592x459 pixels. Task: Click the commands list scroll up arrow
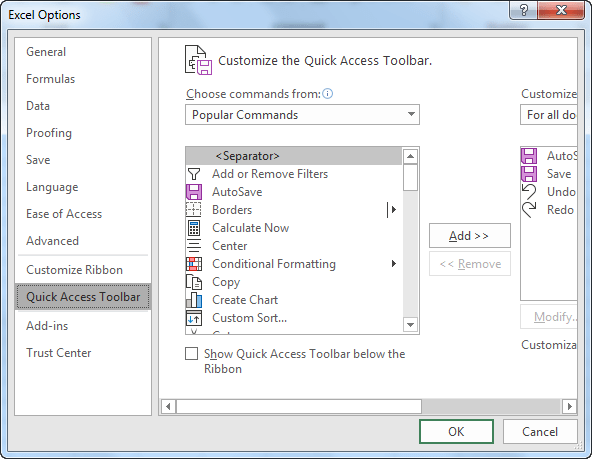point(410,156)
